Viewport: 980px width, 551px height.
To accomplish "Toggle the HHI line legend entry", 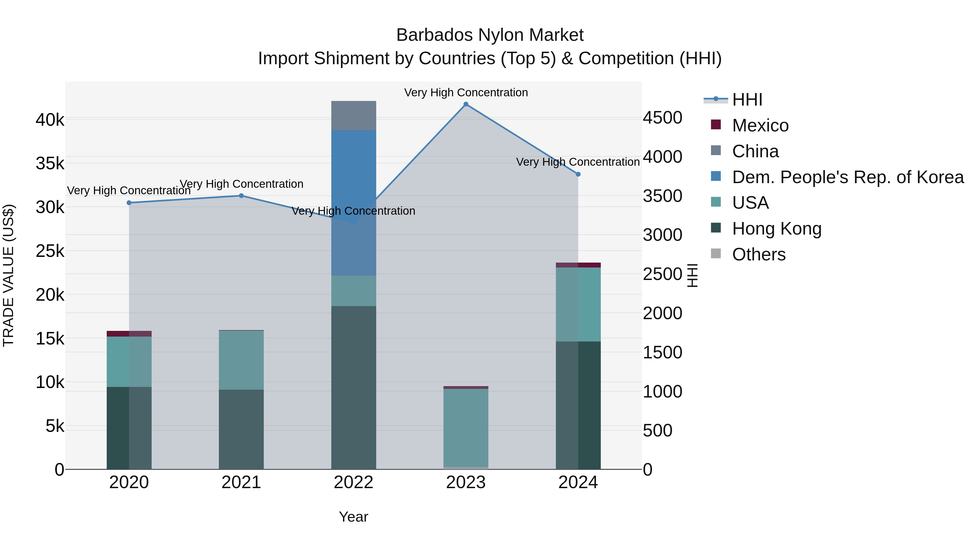I will [x=733, y=100].
